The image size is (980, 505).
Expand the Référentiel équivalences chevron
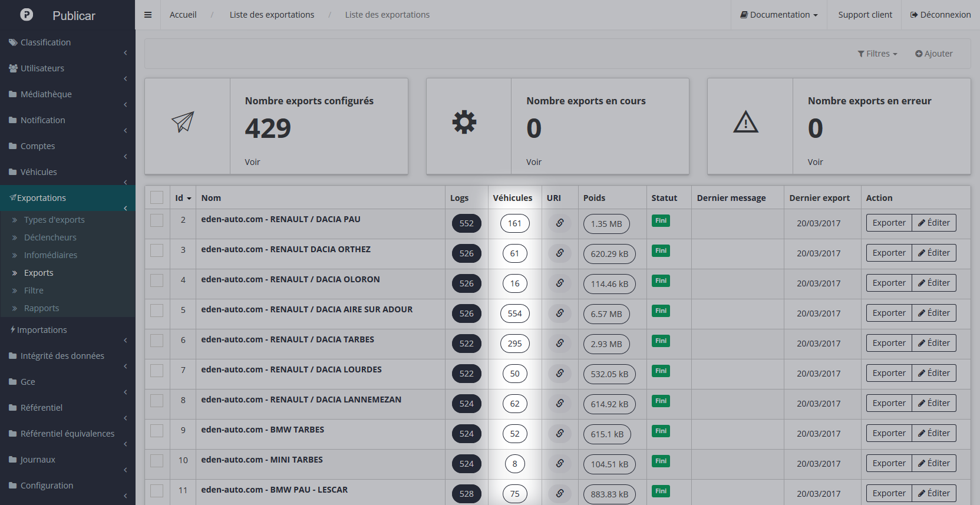click(126, 444)
